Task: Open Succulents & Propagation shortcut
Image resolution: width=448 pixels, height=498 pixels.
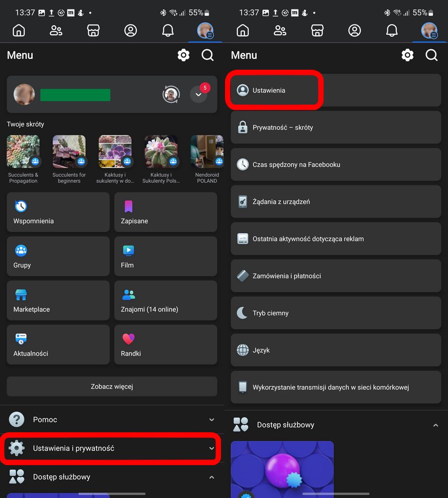Action: [x=23, y=159]
